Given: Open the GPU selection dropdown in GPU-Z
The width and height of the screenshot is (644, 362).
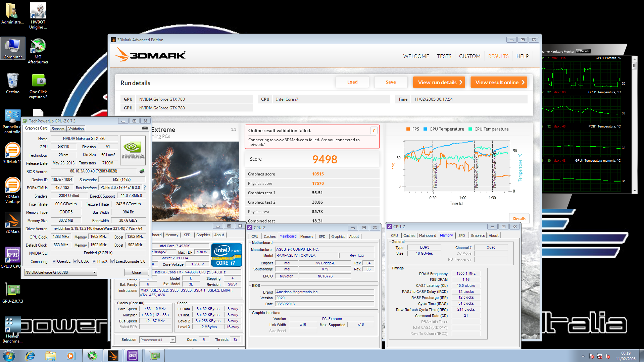Looking at the screenshot, I should 61,272.
